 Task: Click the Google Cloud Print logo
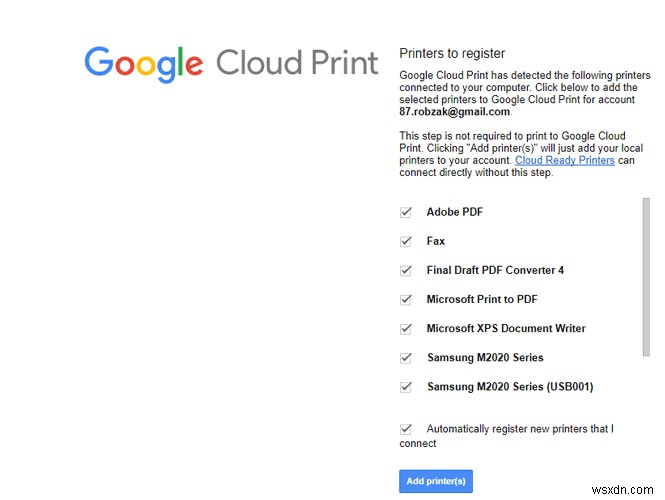(x=232, y=63)
